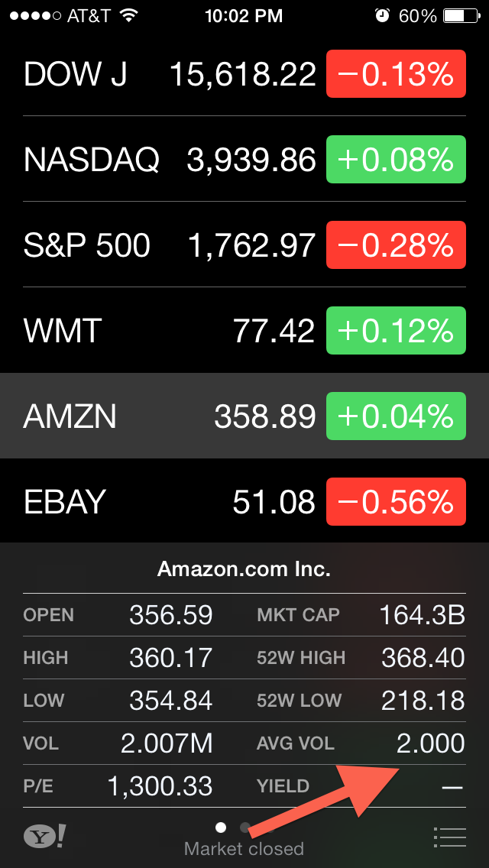Tap the AMZN ticker in highlighted row
The width and height of the screenshot is (489, 868).
[70, 416]
